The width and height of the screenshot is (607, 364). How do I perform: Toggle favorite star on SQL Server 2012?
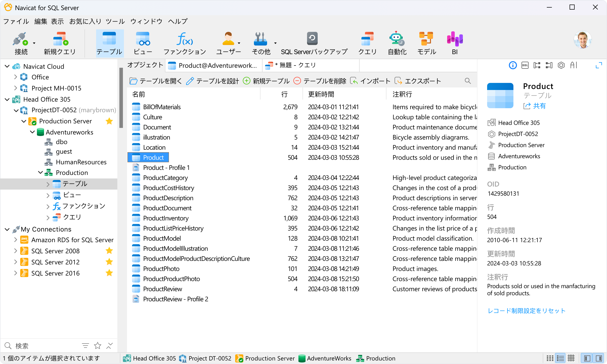pos(109,262)
